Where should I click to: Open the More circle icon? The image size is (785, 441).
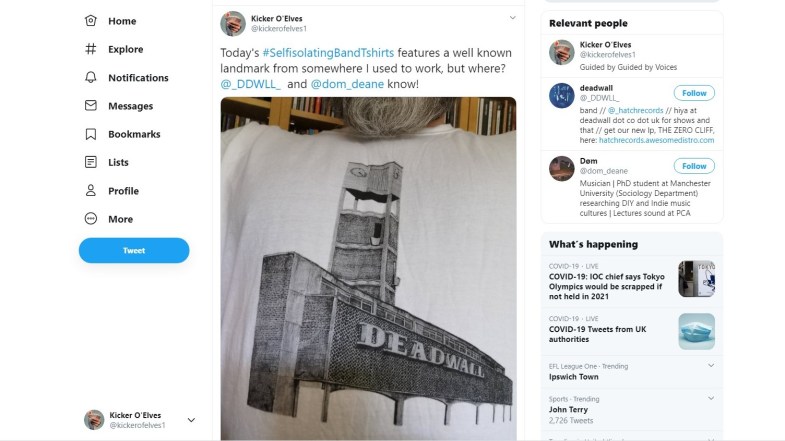coord(91,219)
